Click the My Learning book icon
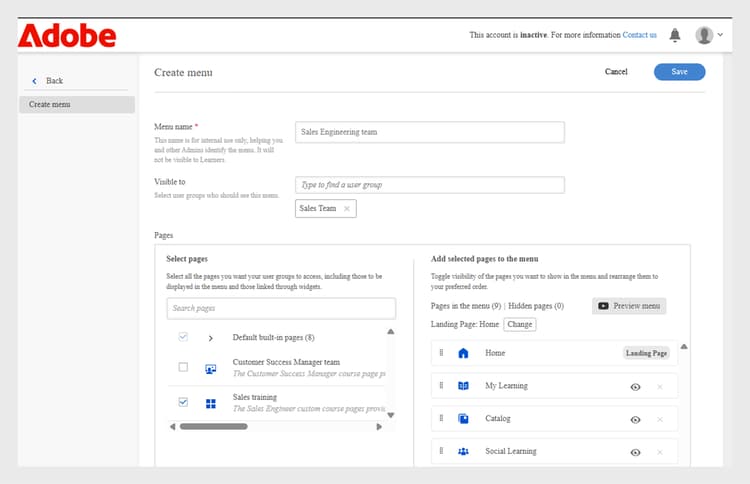The width and height of the screenshot is (750, 484). (x=463, y=386)
